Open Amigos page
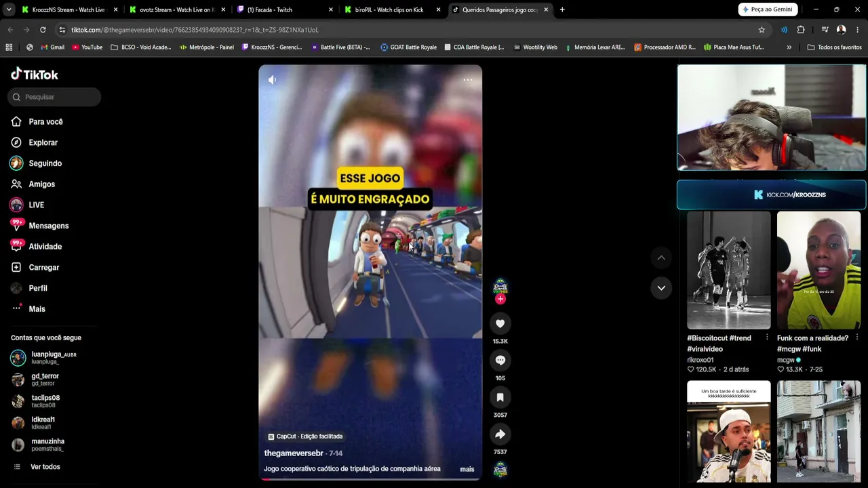 (41, 184)
